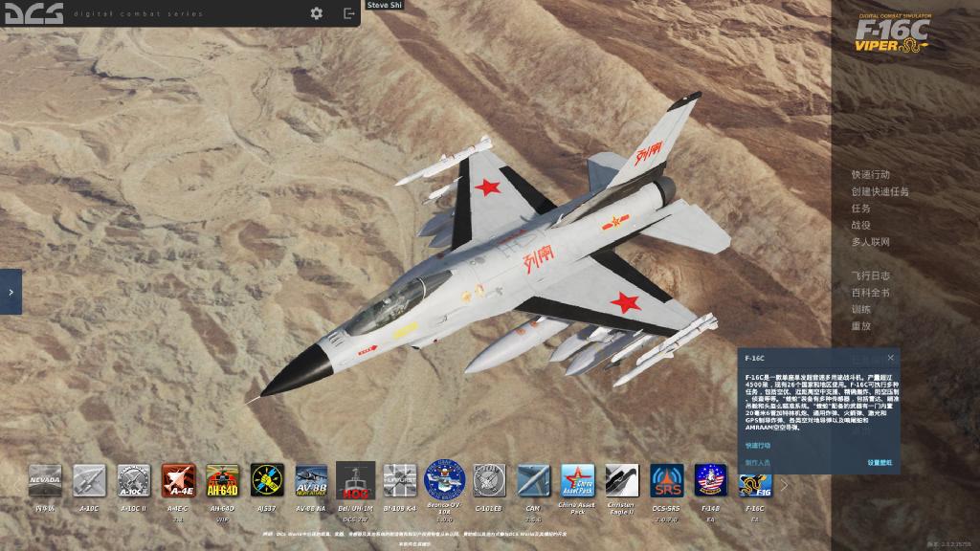
Task: Select the F-14B module icon
Action: click(x=710, y=480)
